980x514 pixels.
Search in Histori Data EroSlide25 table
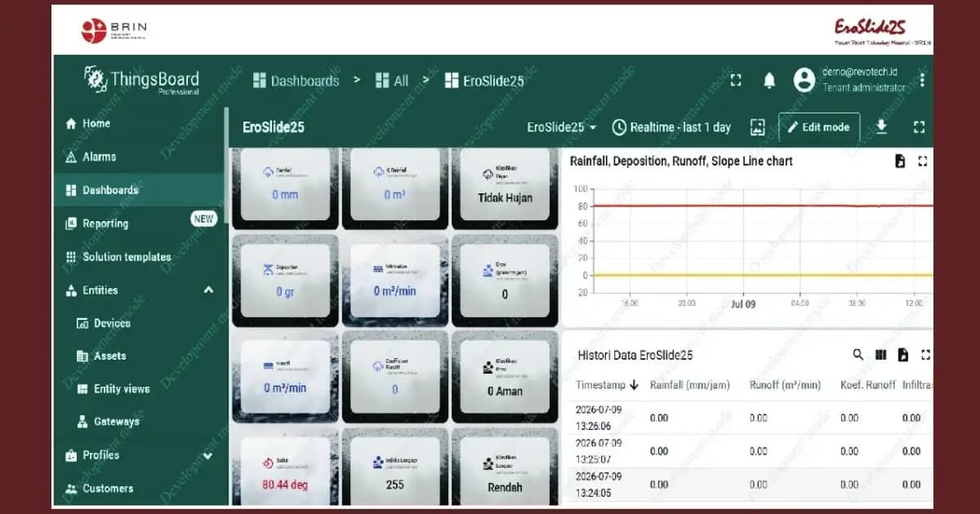[x=857, y=355]
